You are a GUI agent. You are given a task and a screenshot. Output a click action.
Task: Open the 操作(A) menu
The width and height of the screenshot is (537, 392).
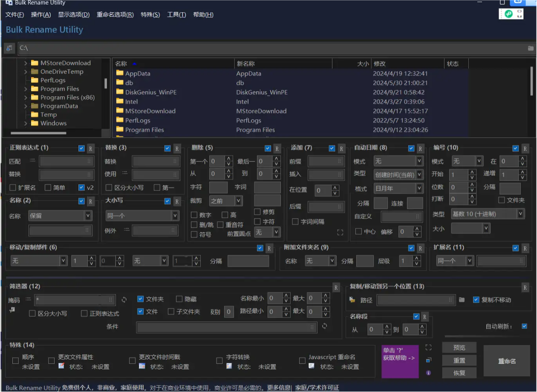[41, 14]
